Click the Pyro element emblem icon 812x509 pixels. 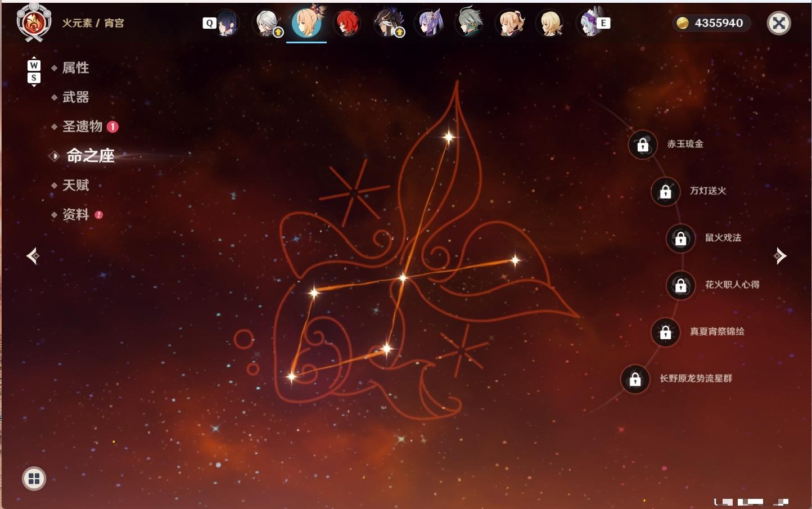pyautogui.click(x=34, y=22)
